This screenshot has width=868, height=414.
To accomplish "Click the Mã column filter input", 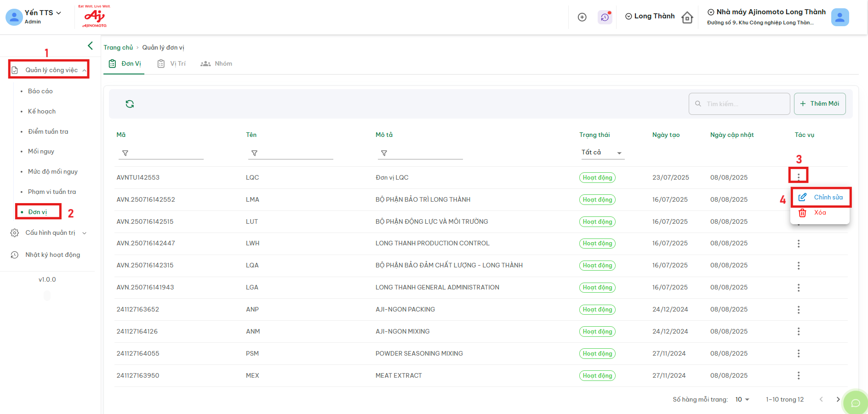I will [x=161, y=153].
